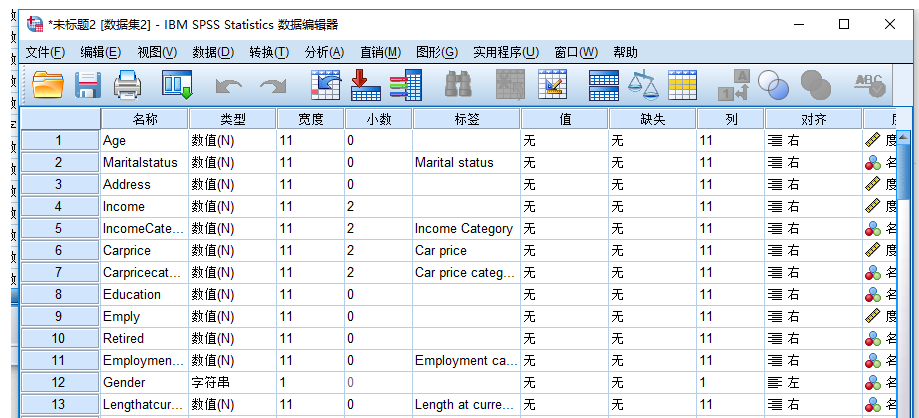
Task: Open the 转换(T) menu
Action: point(269,52)
